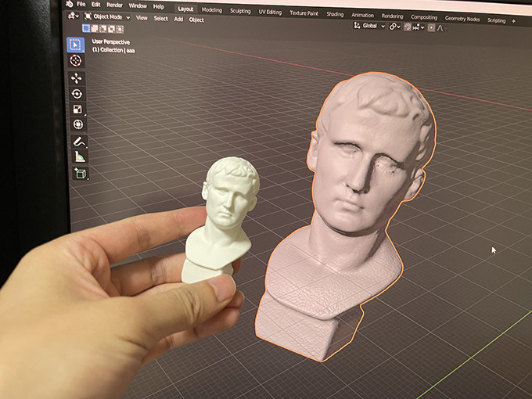Screen dimensions: 532x399
Task: Switch to the Layout workspace tab
Action: coord(185,9)
